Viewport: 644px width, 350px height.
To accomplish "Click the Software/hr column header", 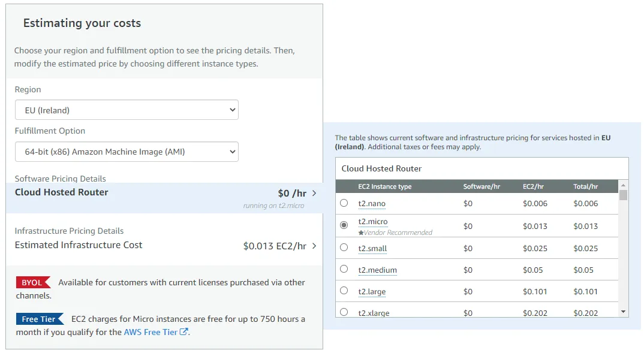I will coord(482,186).
